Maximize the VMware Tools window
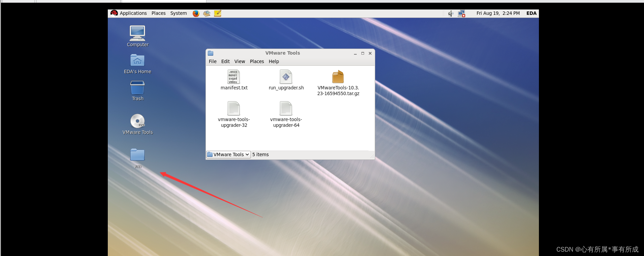This screenshot has width=644, height=256. pos(363,53)
